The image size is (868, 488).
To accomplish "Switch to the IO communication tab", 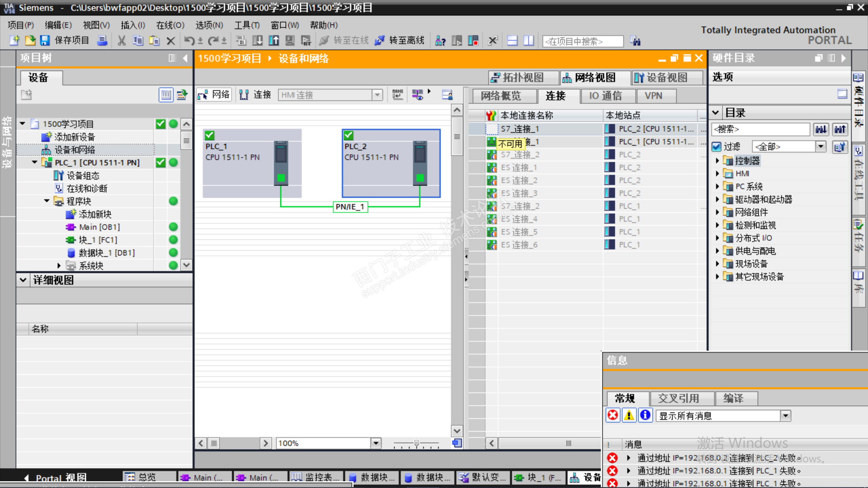I will click(605, 96).
